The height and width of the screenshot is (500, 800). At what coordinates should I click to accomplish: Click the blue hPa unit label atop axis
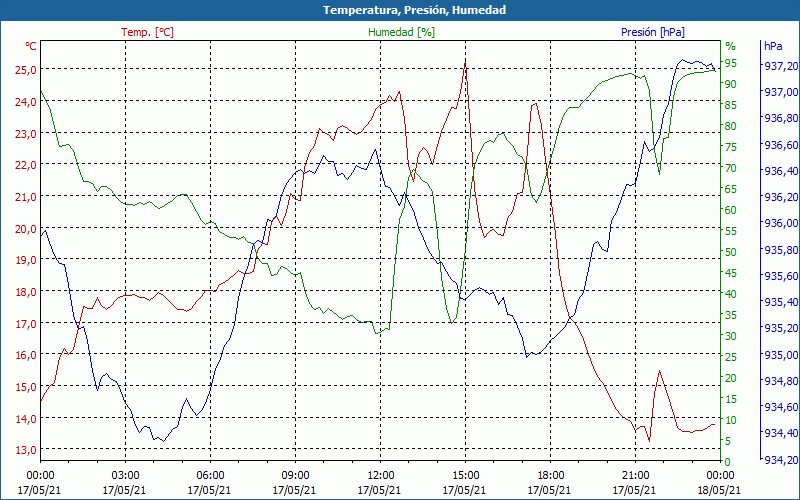(773, 46)
